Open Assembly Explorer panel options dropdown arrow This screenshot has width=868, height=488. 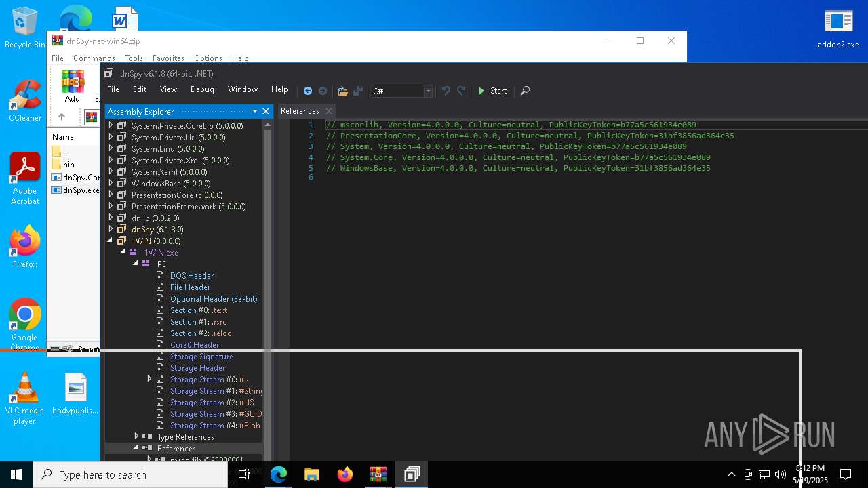pyautogui.click(x=255, y=111)
